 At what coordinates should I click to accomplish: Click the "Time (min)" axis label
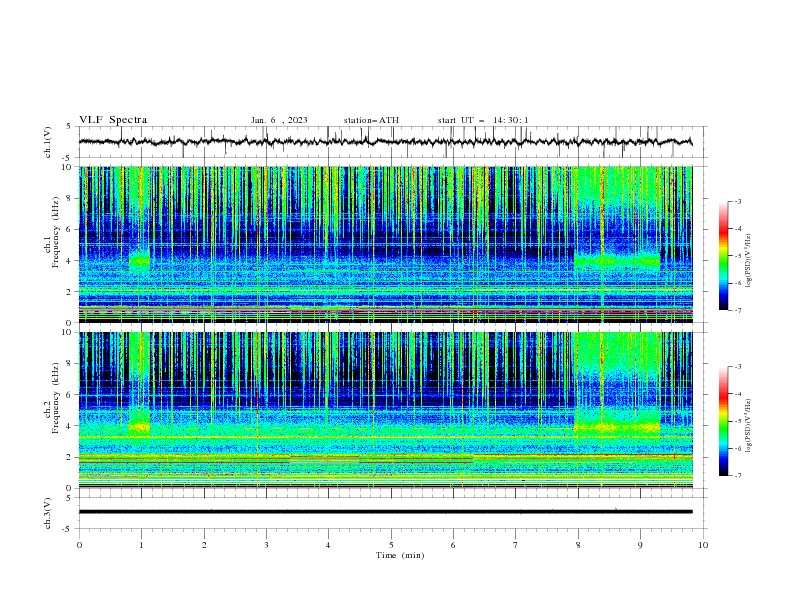(400, 555)
